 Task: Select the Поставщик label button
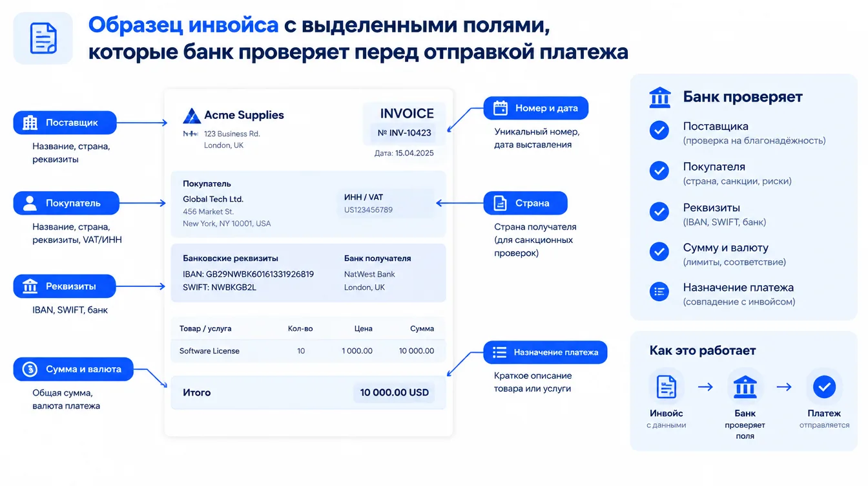point(65,123)
